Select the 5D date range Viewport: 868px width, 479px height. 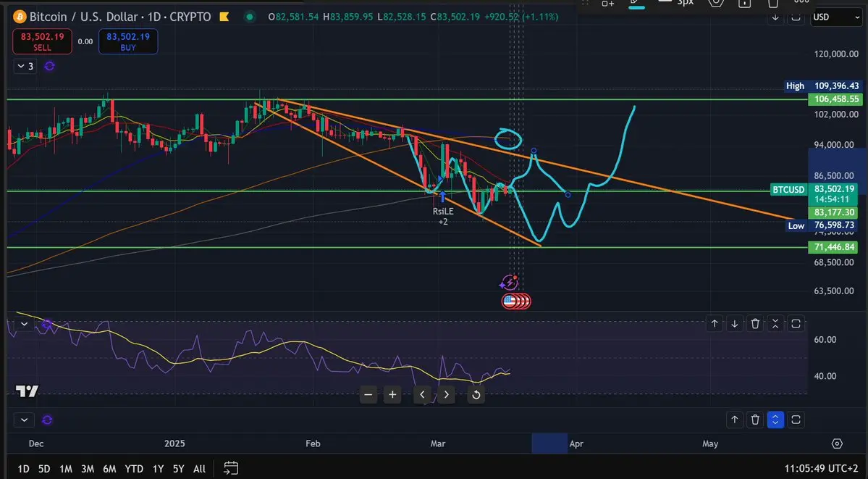point(44,469)
